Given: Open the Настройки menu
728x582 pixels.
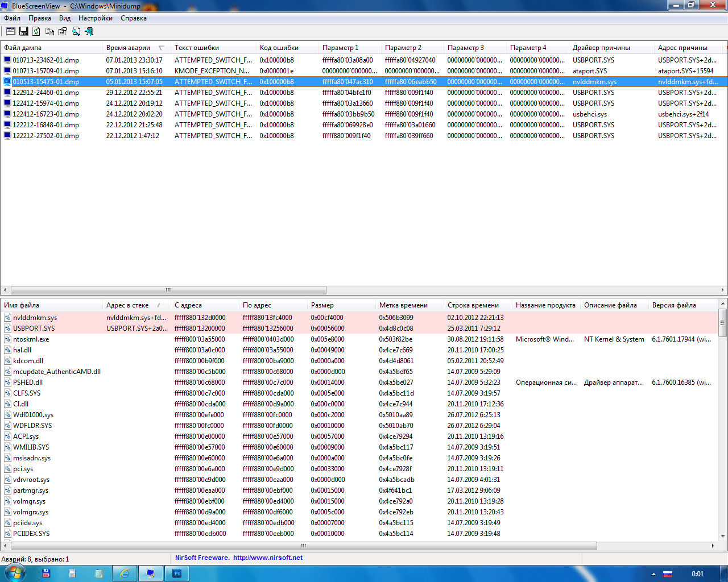Looking at the screenshot, I should 95,18.
